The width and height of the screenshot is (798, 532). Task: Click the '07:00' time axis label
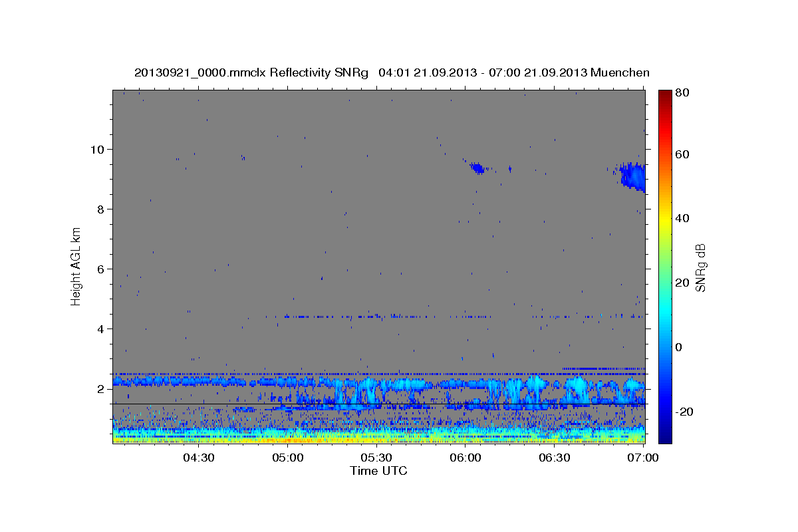(644, 458)
